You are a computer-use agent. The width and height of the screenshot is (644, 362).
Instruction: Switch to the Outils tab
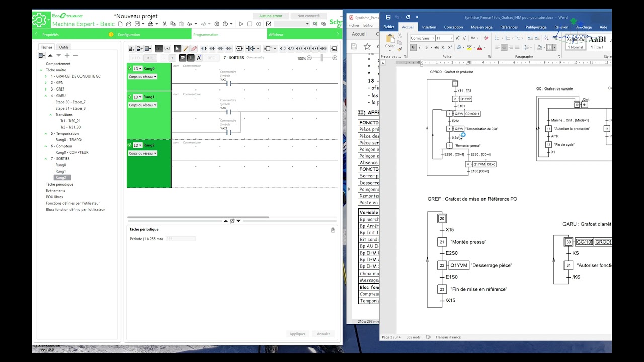[x=64, y=47]
